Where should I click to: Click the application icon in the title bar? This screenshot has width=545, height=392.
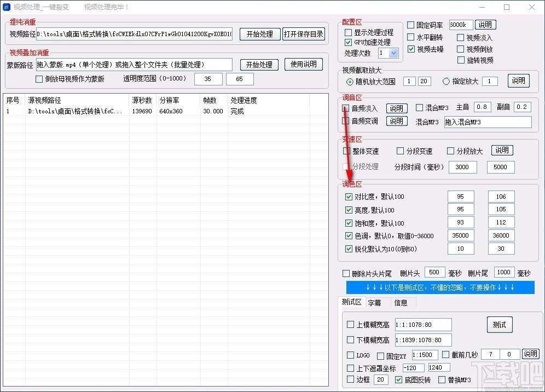click(x=7, y=7)
